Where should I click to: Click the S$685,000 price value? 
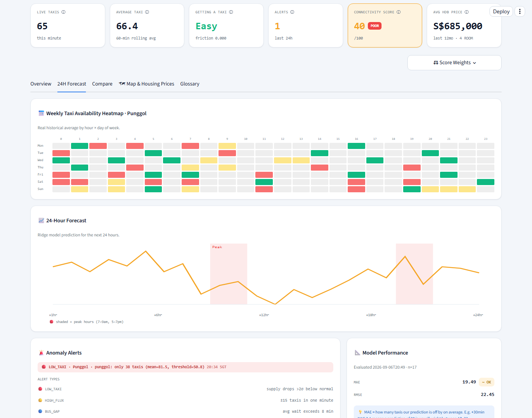pos(458,26)
